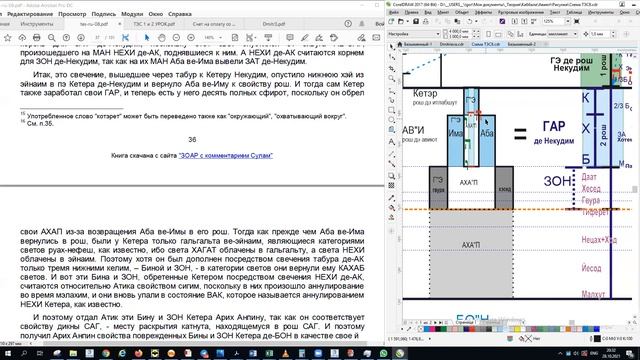This screenshot has width=640, height=360.
Task: Click the bookmark star icon in Acrobat
Action: coord(7,38)
